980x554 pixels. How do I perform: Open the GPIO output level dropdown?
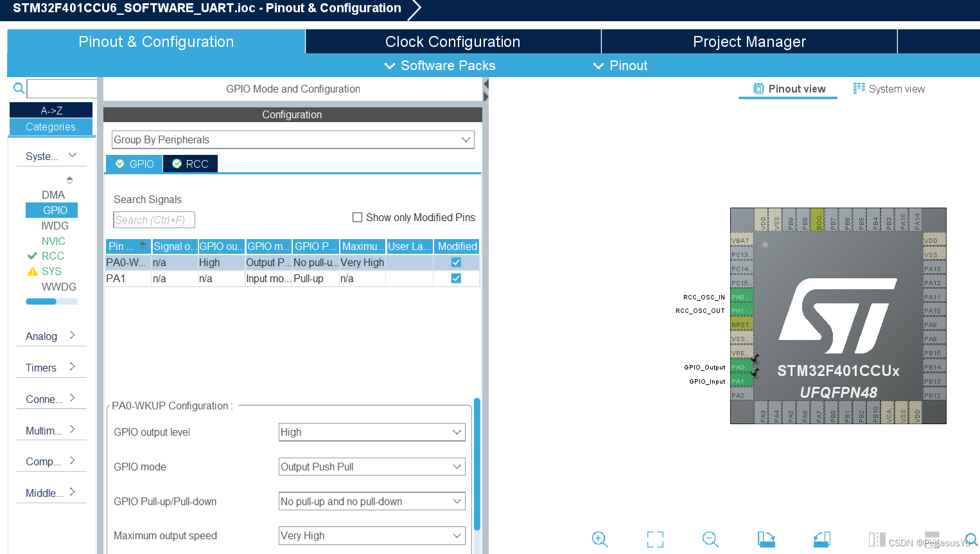click(x=372, y=432)
